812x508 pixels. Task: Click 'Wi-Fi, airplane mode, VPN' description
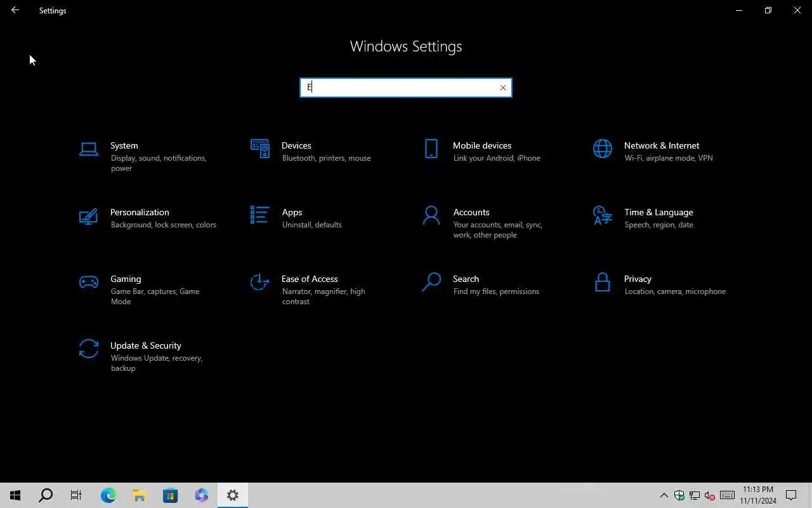pyautogui.click(x=669, y=158)
